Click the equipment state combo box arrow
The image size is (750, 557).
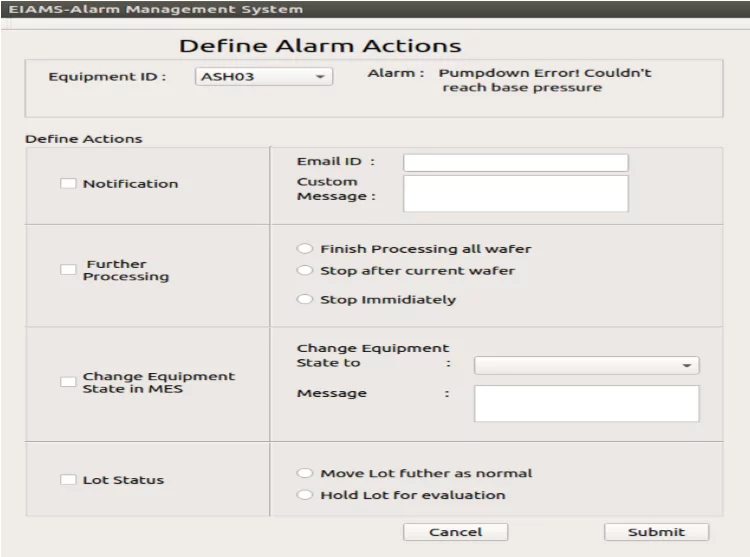(687, 365)
